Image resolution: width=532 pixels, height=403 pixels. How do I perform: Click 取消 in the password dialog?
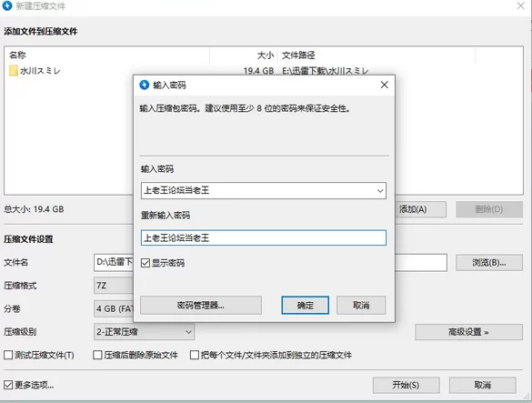point(361,306)
